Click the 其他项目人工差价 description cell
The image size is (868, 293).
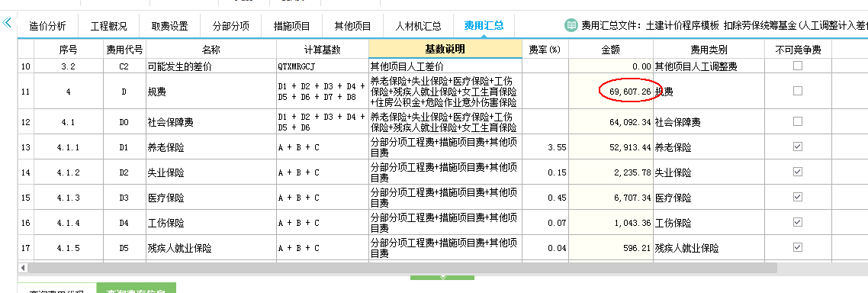[x=445, y=66]
